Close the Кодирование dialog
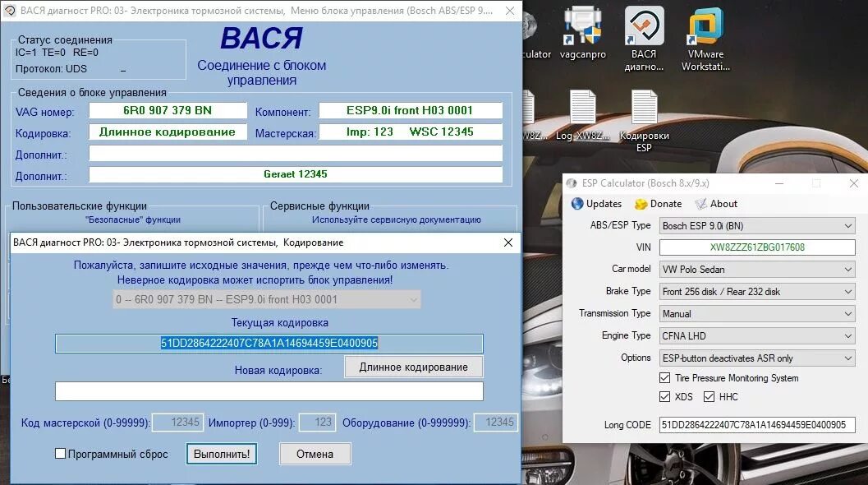This screenshot has height=485, width=868. tap(508, 242)
